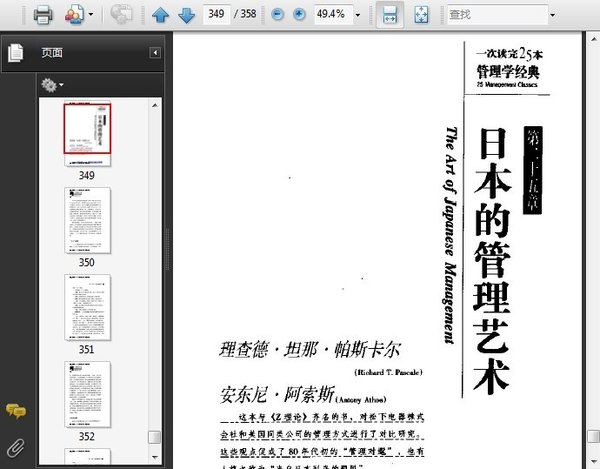
Task: Open the Comments speech-bubble panel icon
Action: [x=16, y=411]
